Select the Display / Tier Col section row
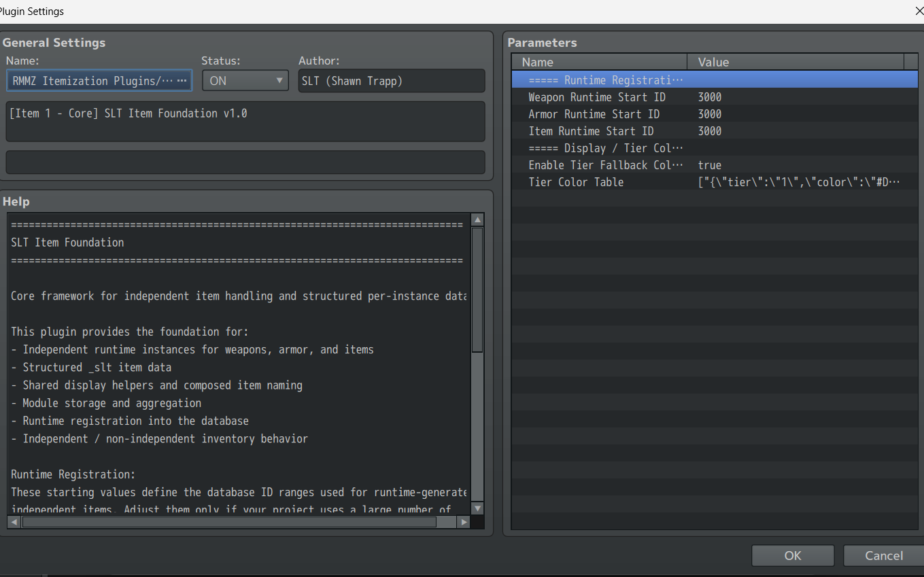 click(x=605, y=148)
